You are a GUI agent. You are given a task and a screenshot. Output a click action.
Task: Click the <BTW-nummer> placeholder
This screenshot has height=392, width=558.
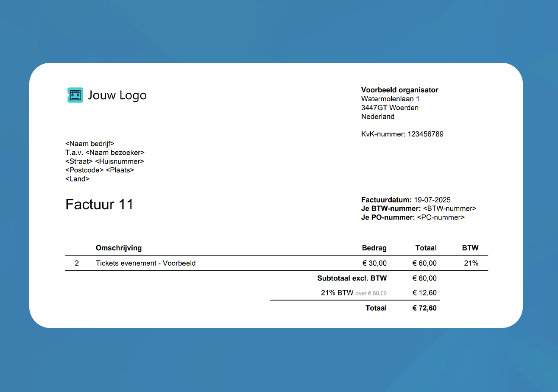(450, 209)
